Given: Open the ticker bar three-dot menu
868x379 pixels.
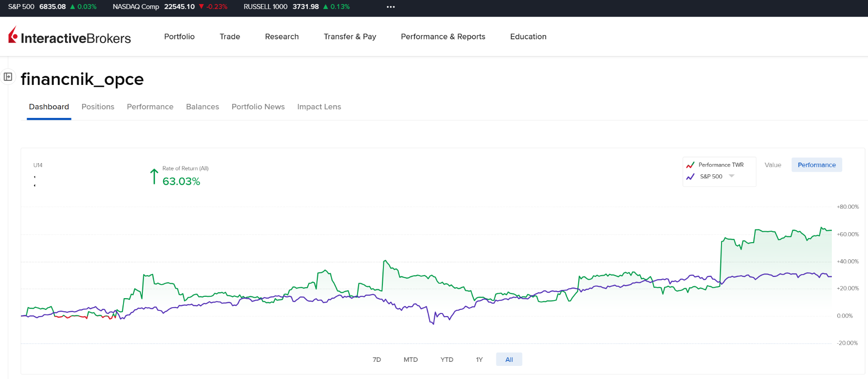Looking at the screenshot, I should pos(391,7).
